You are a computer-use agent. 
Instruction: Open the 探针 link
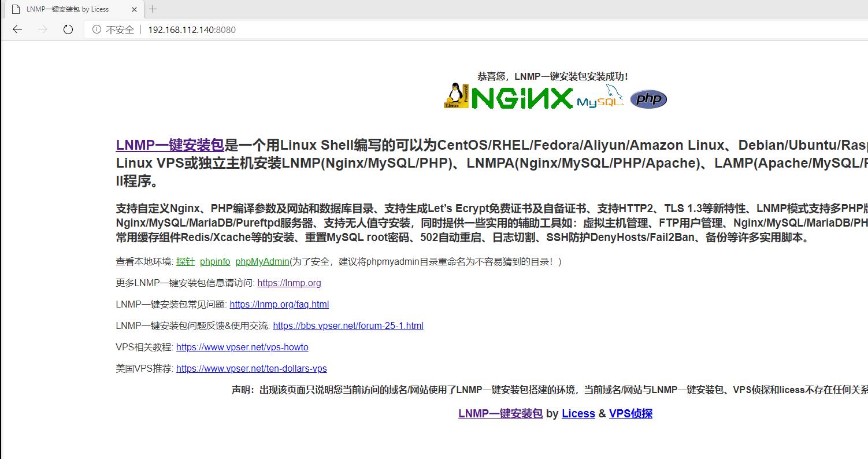[x=186, y=261]
